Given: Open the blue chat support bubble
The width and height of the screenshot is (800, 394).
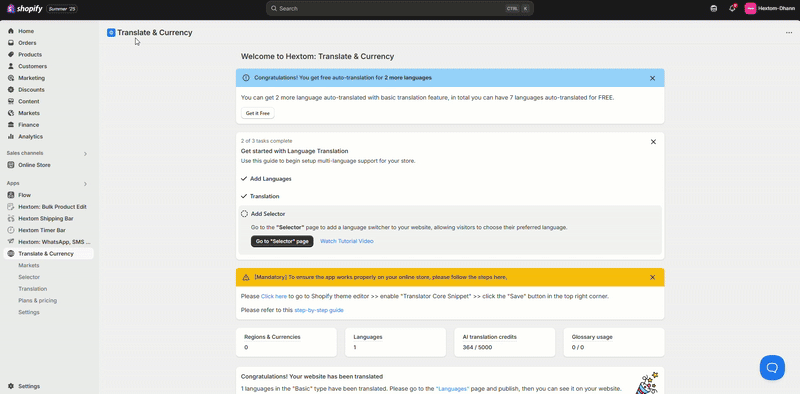Looking at the screenshot, I should pyautogui.click(x=772, y=367).
